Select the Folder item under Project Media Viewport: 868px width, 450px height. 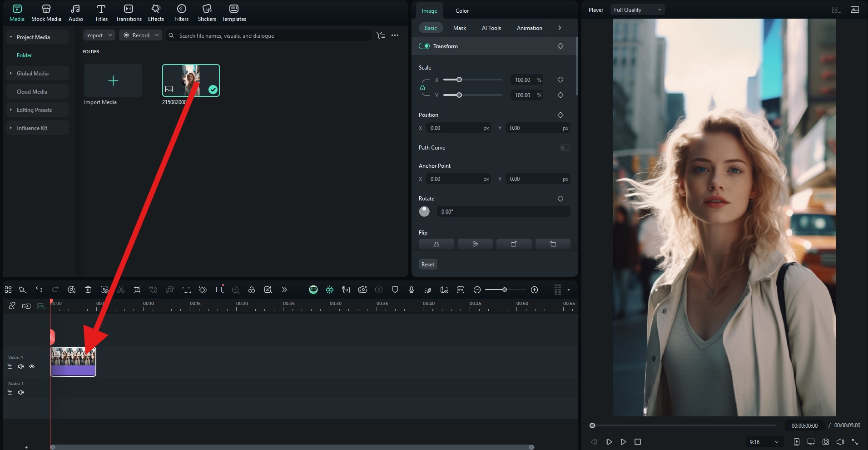tap(24, 55)
